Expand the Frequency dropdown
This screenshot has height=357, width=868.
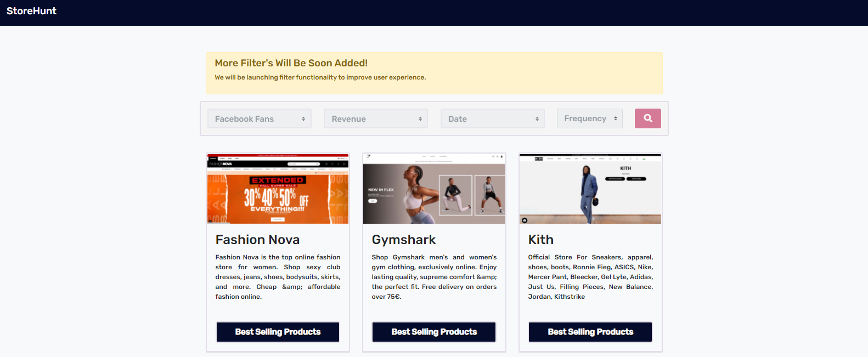point(590,118)
